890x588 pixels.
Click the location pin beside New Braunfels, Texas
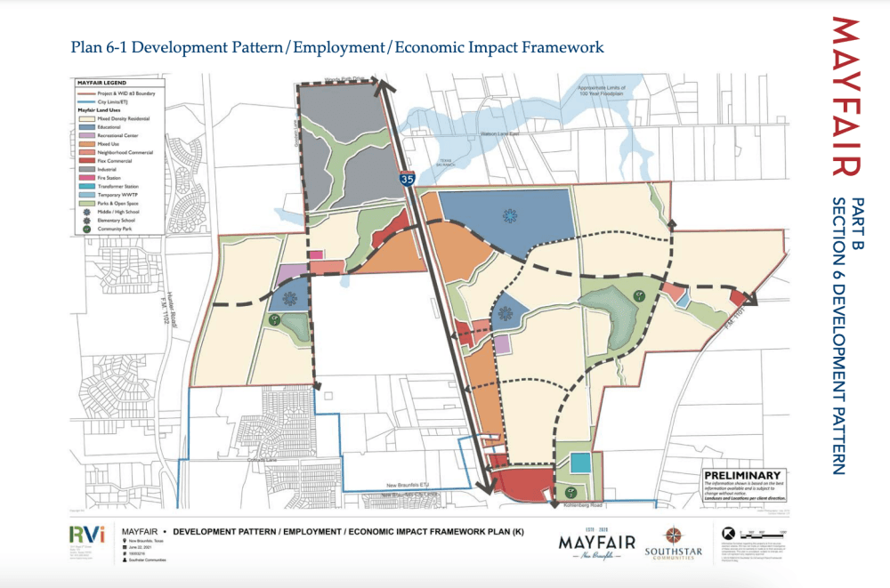[x=125, y=541]
